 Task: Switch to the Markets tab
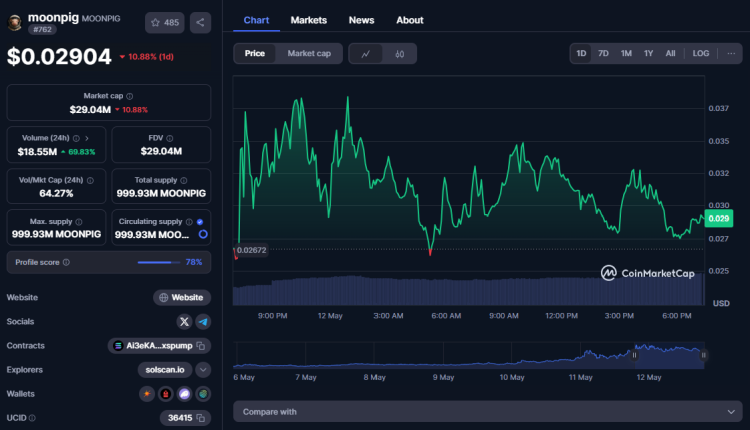coord(308,20)
